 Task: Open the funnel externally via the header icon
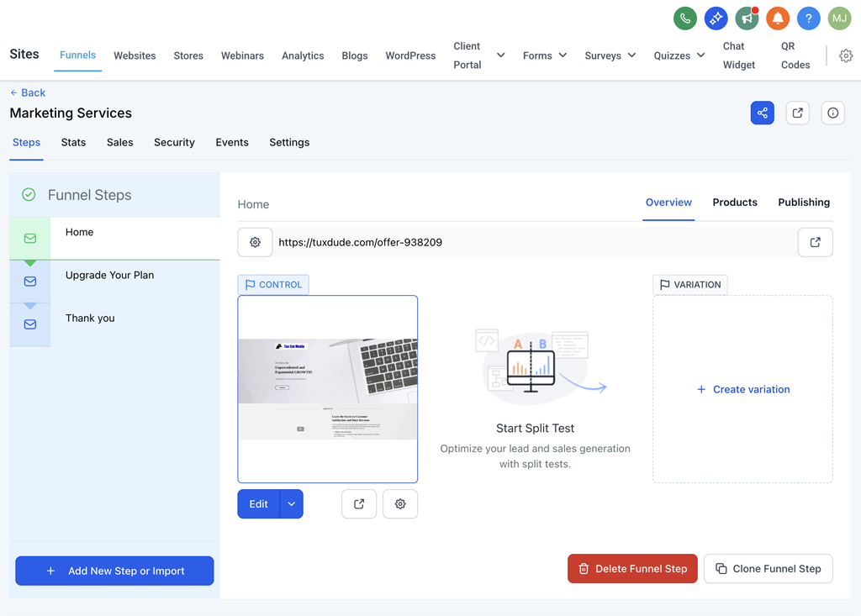click(797, 112)
